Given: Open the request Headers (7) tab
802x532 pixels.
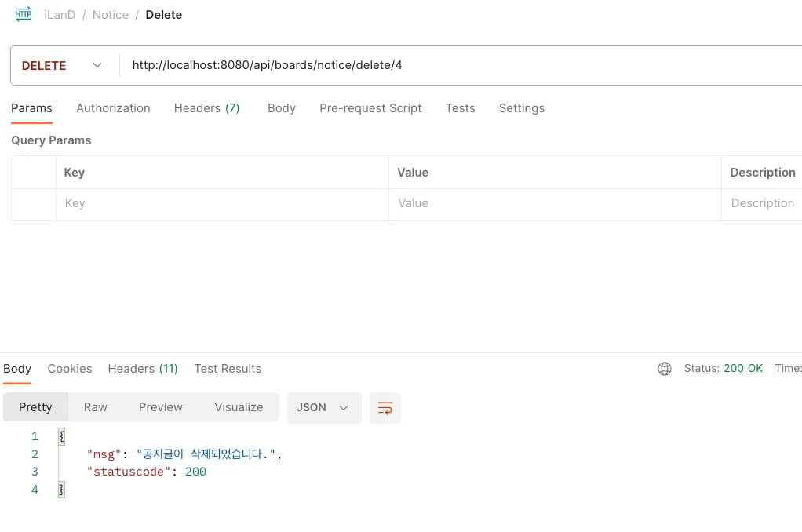Looking at the screenshot, I should coord(206,108).
